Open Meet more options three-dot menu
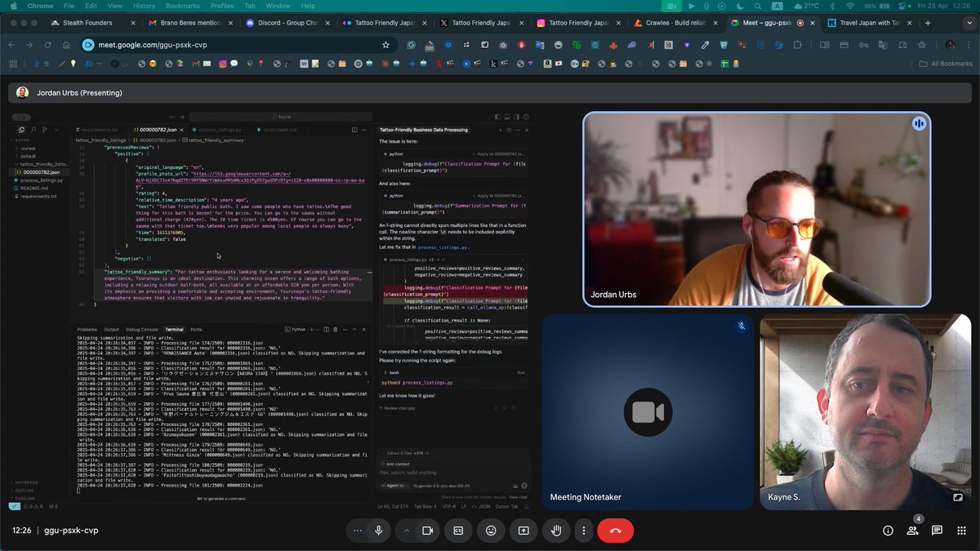 583,531
